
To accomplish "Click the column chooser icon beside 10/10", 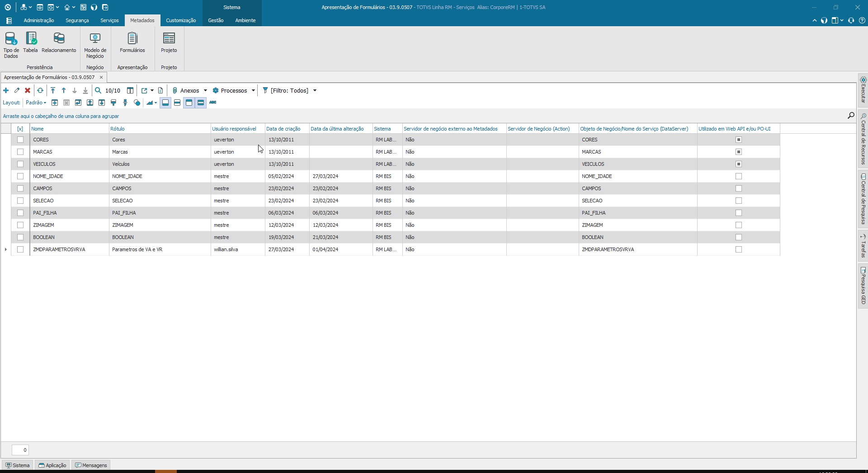I will pyautogui.click(x=130, y=90).
